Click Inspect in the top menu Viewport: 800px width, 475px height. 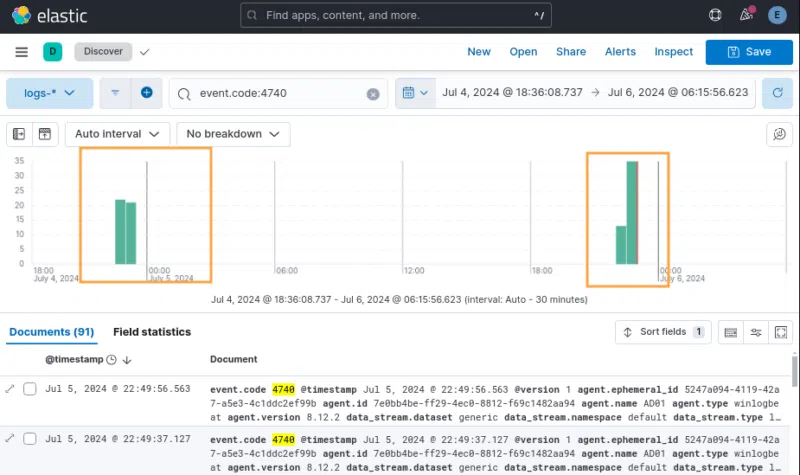pos(673,52)
